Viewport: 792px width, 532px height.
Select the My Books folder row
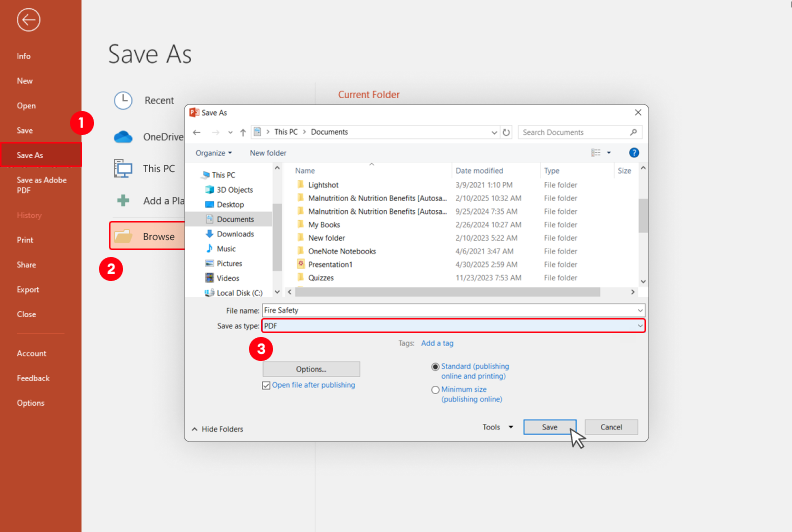pos(437,224)
